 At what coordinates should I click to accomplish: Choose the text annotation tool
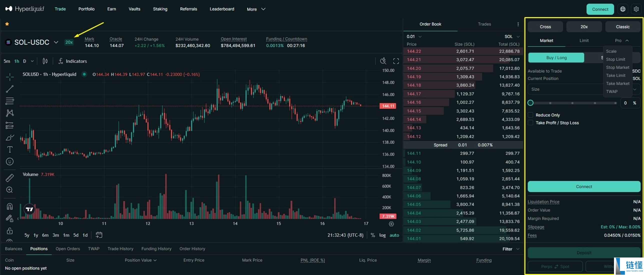click(x=10, y=149)
